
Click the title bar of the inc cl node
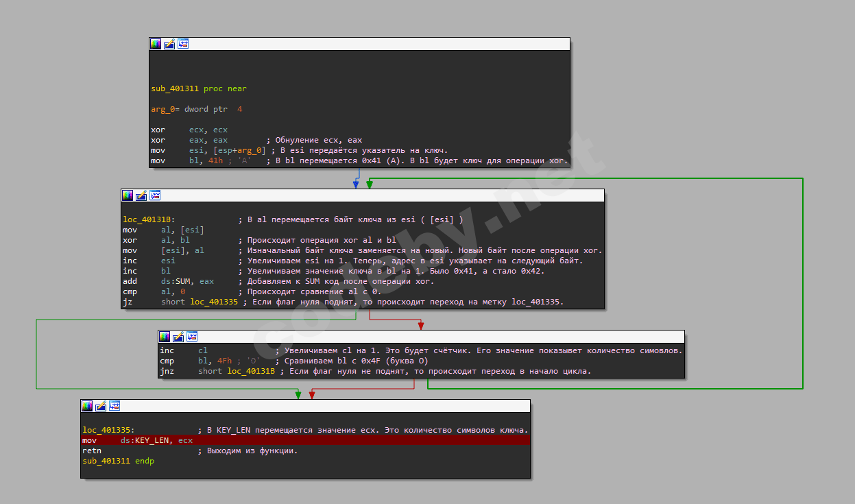(x=421, y=337)
